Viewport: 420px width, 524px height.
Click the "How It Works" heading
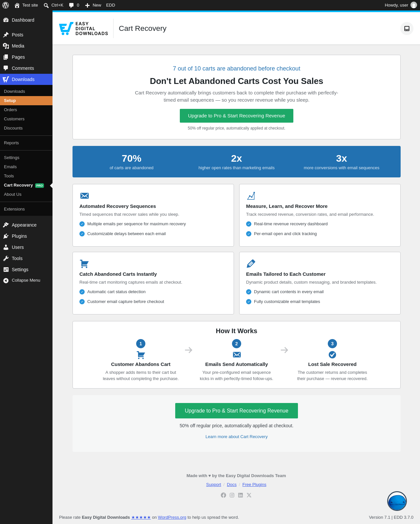[x=237, y=331]
